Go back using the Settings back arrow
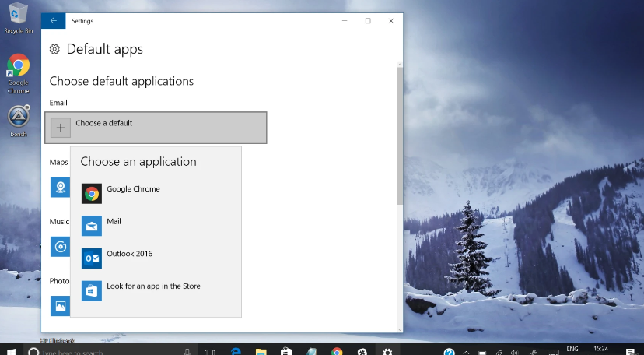This screenshot has height=355, width=644. (53, 21)
